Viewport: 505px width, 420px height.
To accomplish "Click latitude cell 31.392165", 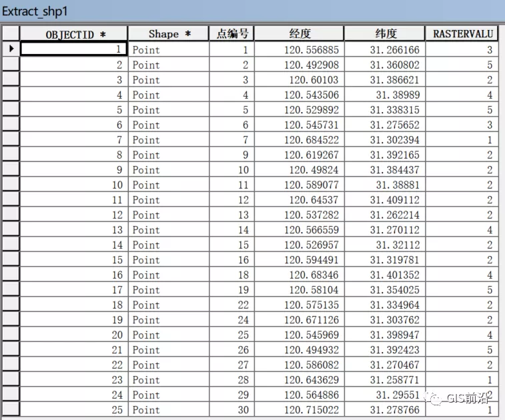I will tap(385, 155).
